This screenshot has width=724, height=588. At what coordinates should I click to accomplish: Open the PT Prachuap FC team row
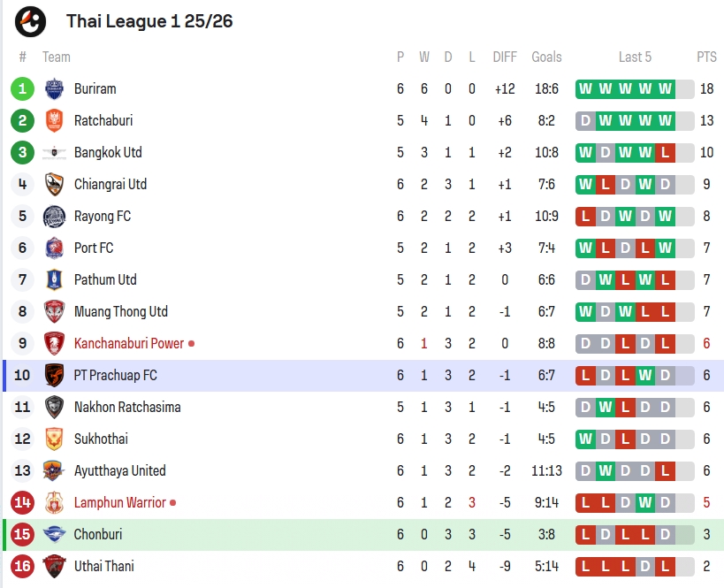[363, 376]
